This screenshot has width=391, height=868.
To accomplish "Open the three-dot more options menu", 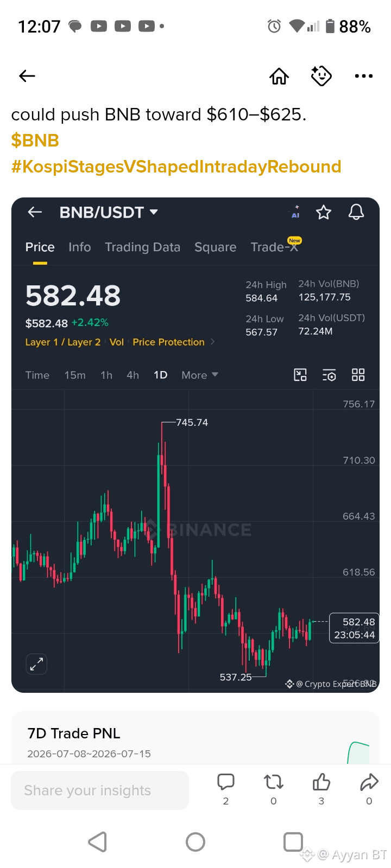I will coord(363,76).
